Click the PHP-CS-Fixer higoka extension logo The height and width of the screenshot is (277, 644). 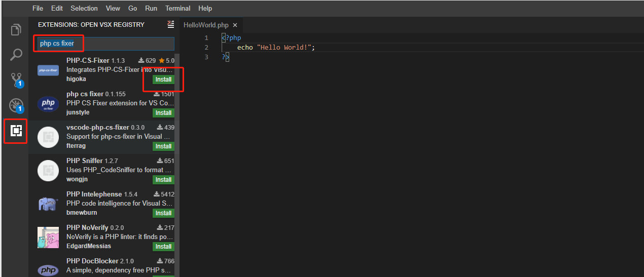click(x=48, y=70)
